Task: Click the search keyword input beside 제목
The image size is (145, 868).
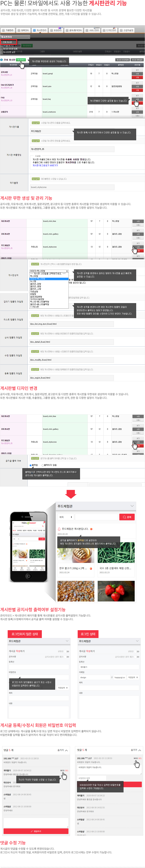Action: point(96,517)
